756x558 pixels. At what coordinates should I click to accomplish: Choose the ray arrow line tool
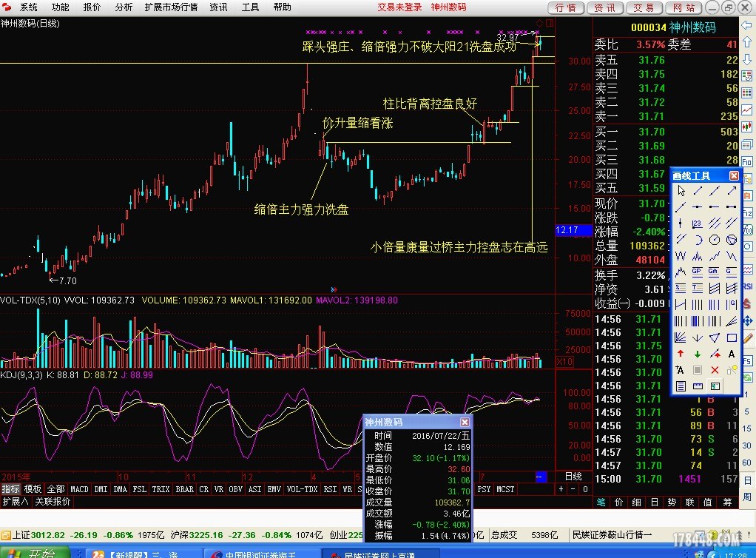click(732, 190)
